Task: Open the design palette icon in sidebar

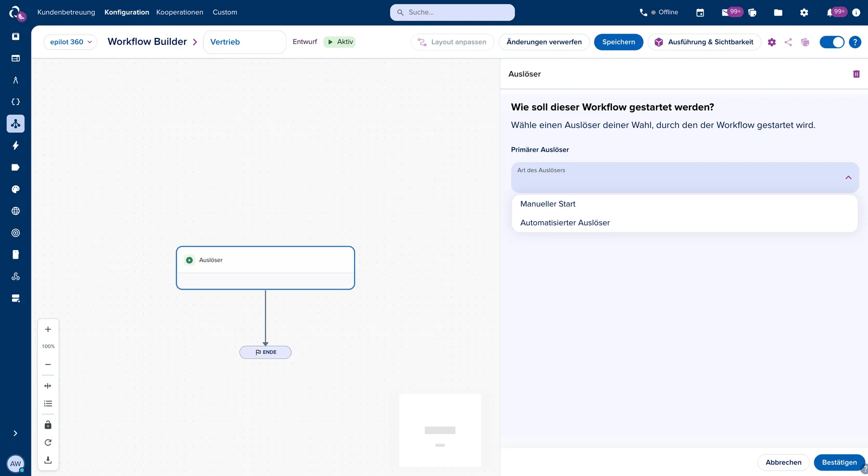Action: [x=16, y=189]
